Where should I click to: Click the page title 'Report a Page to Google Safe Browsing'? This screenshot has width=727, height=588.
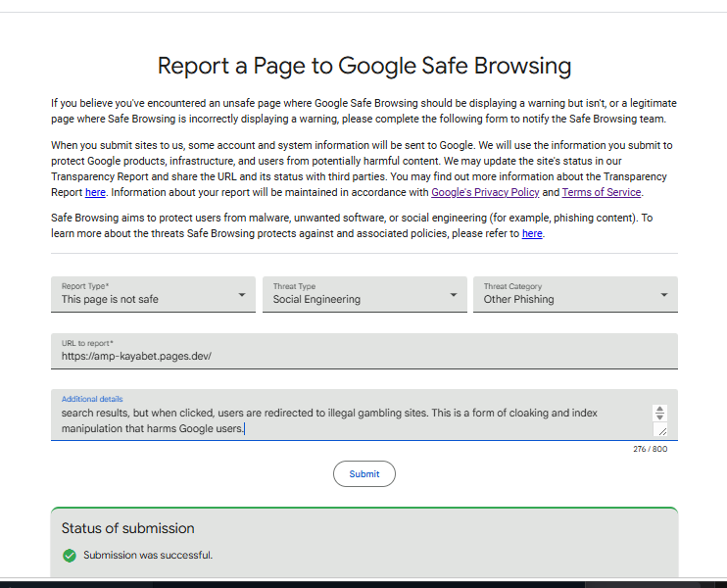click(x=363, y=66)
